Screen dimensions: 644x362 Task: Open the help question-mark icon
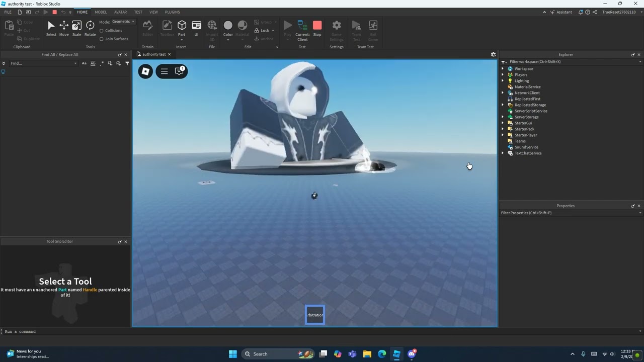(x=588, y=12)
